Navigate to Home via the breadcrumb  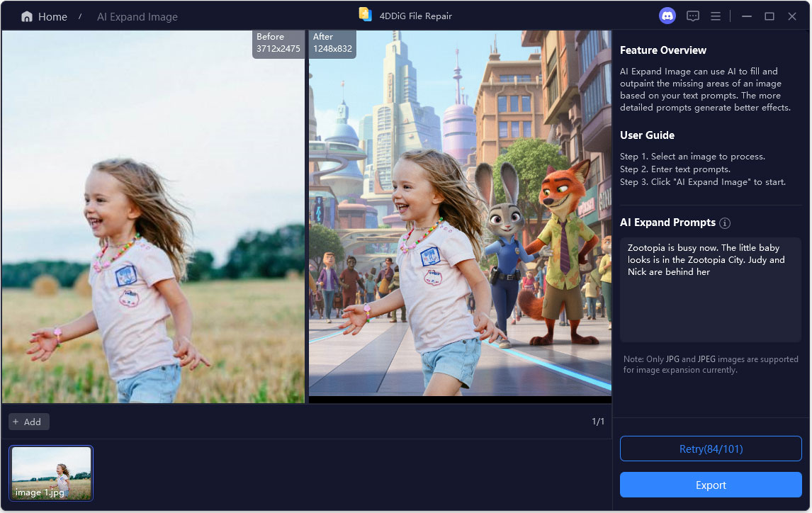click(x=50, y=16)
